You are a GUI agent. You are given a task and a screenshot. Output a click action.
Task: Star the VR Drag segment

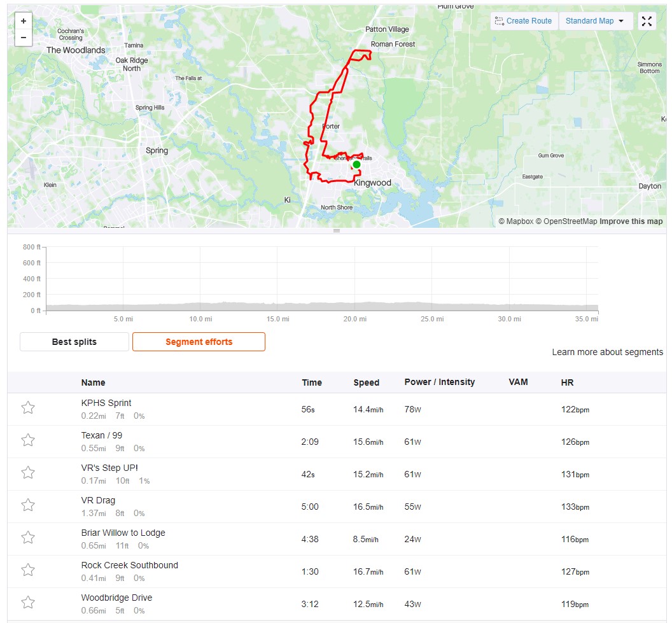pyautogui.click(x=28, y=505)
